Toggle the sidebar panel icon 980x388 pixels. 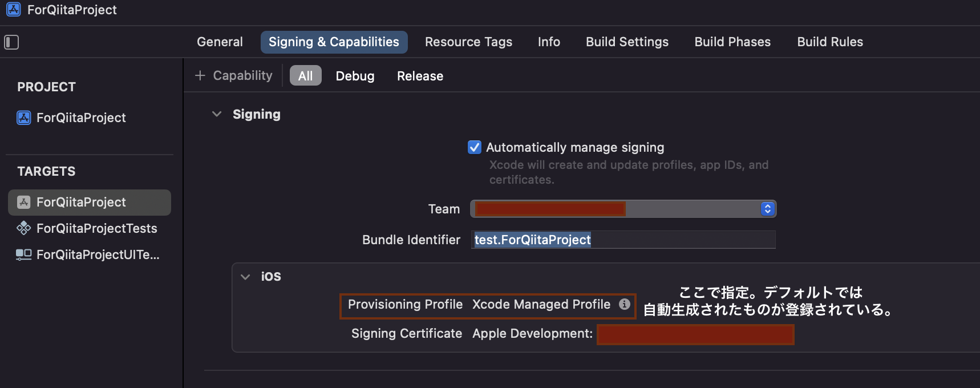(x=11, y=42)
